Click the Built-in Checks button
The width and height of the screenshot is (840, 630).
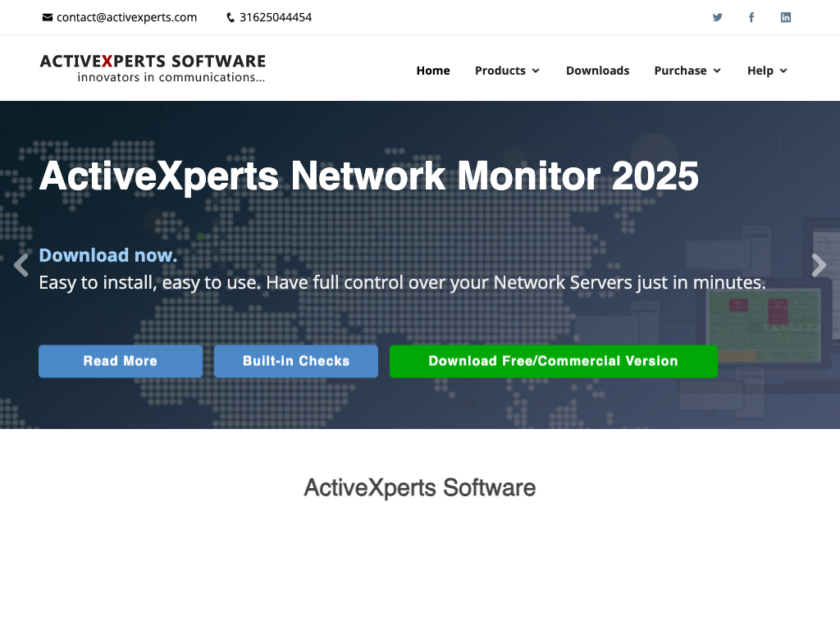(296, 361)
